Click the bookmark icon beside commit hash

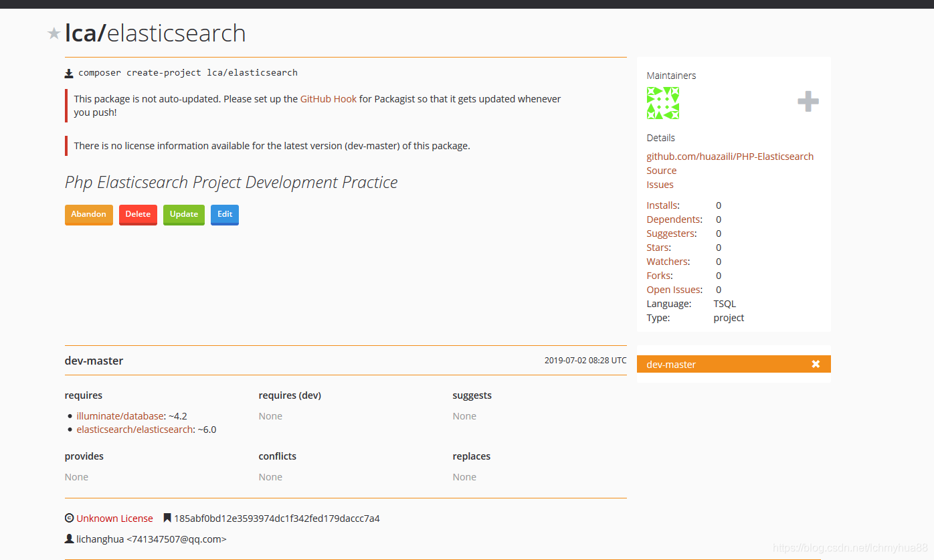point(167,518)
